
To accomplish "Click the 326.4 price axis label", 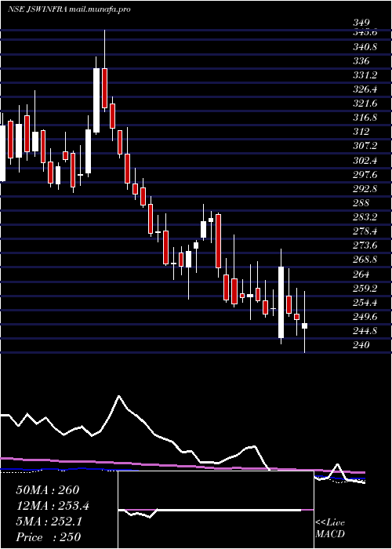I will click(x=365, y=89).
